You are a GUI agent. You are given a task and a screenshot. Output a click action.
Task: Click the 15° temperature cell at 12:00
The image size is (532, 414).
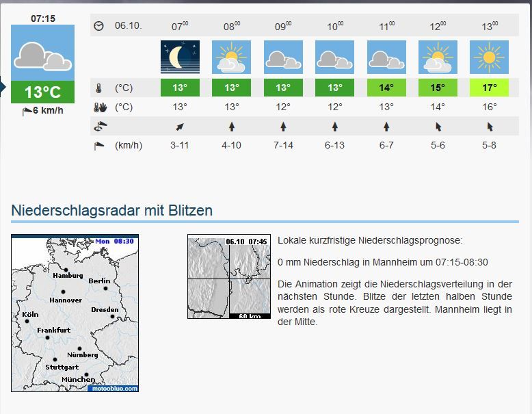coord(438,88)
